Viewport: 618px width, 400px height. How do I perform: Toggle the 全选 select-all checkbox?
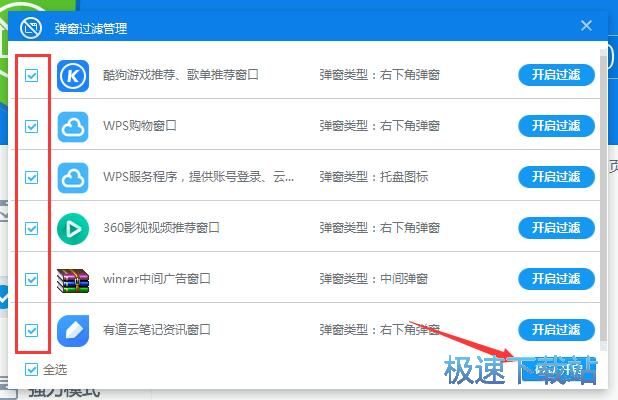(x=32, y=369)
